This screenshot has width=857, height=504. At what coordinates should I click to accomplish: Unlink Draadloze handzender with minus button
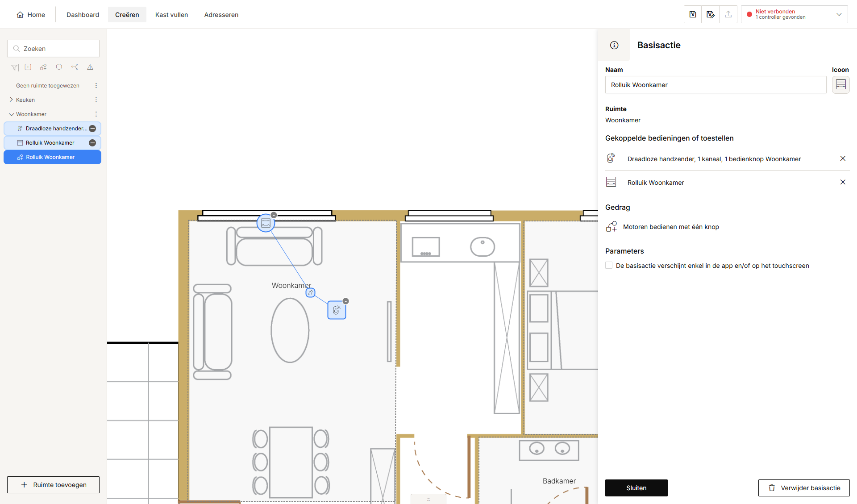(x=92, y=129)
